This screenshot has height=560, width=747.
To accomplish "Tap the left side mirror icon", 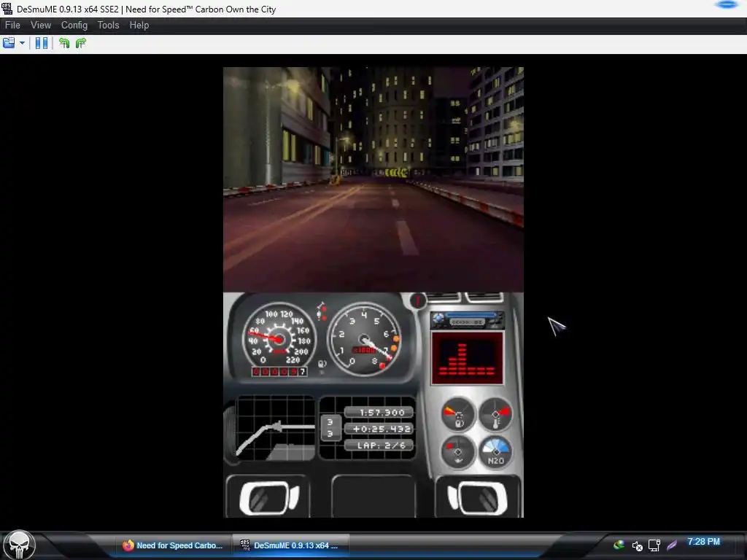I will coord(268,498).
